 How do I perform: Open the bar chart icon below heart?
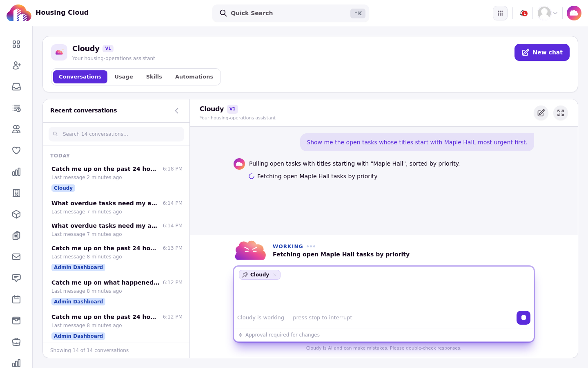coord(16,172)
